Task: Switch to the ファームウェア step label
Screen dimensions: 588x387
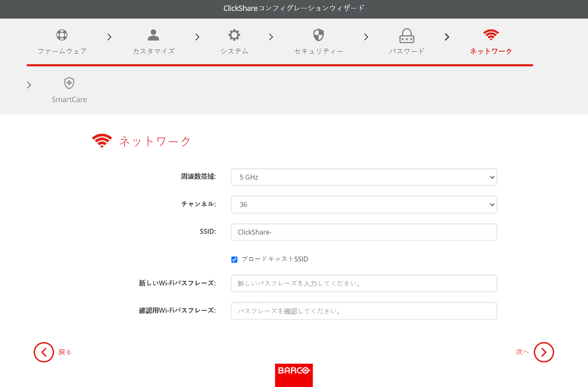Action: pyautogui.click(x=62, y=51)
